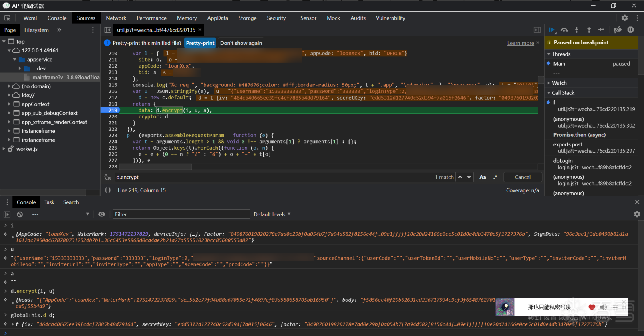The image size is (644, 336).
Task: Go to previous search match arrow
Action: coord(460,177)
